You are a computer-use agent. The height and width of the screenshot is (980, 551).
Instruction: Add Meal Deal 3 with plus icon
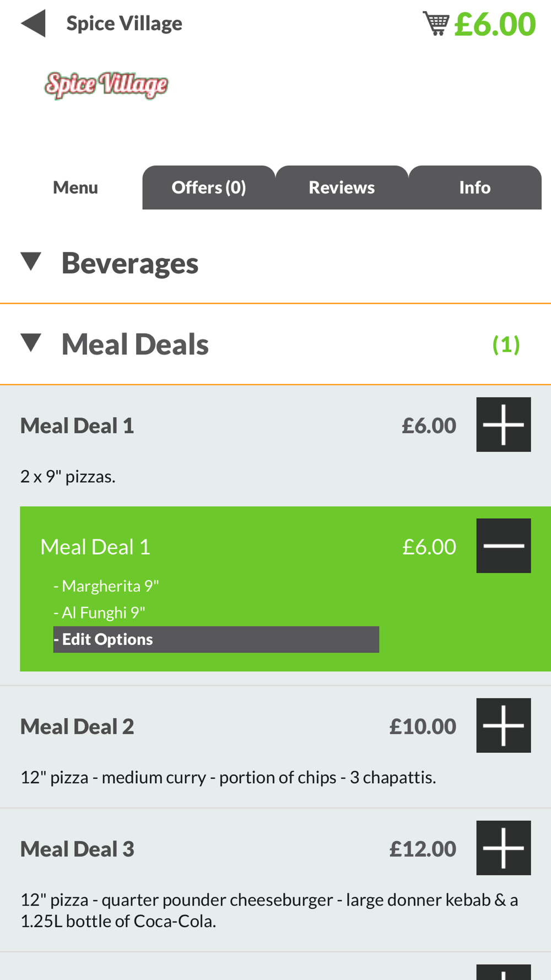(504, 848)
